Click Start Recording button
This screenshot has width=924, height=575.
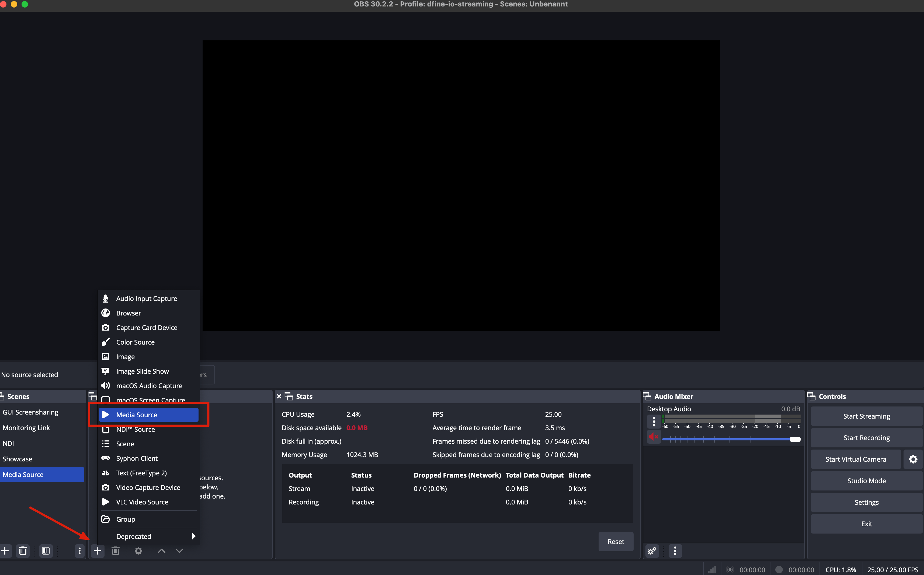coord(866,438)
